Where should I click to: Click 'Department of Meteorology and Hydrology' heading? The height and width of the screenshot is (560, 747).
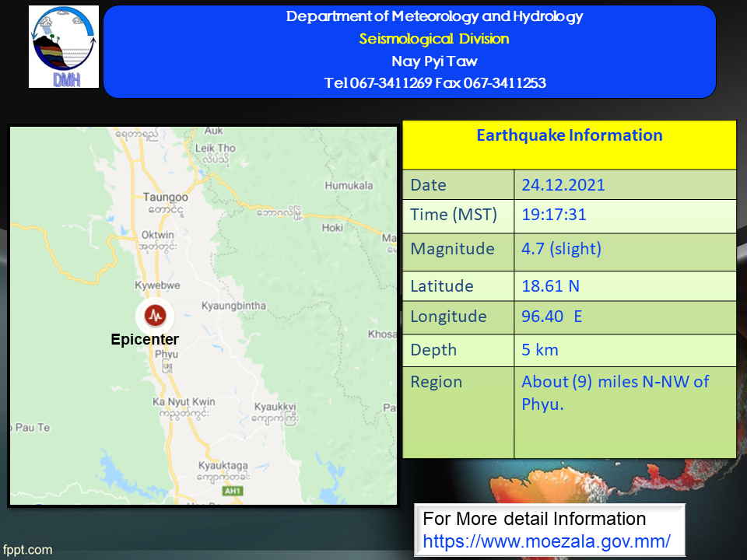tap(434, 16)
